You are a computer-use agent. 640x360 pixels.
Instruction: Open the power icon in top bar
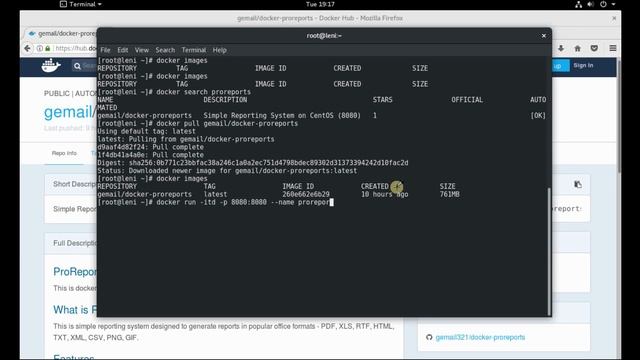pos(603,4)
